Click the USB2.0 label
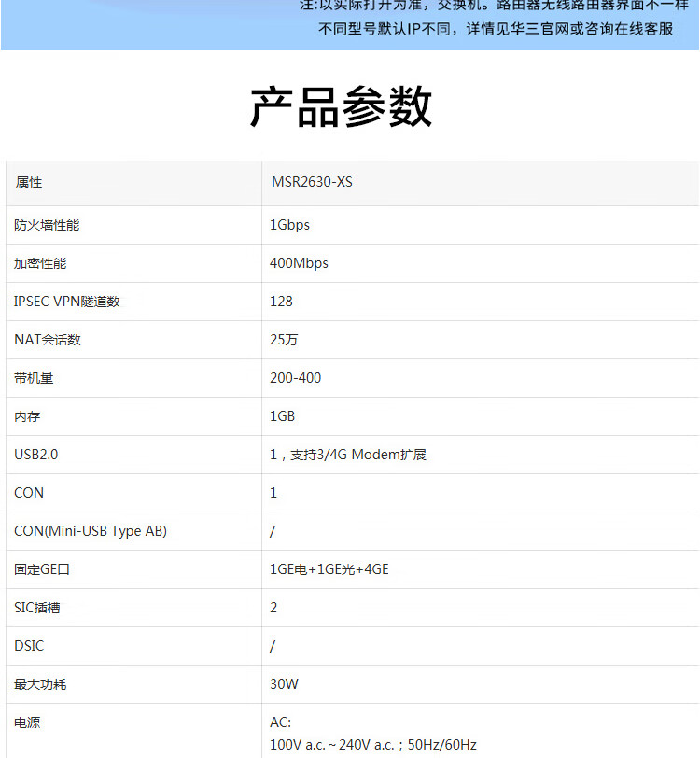The image size is (700, 758). [x=35, y=455]
